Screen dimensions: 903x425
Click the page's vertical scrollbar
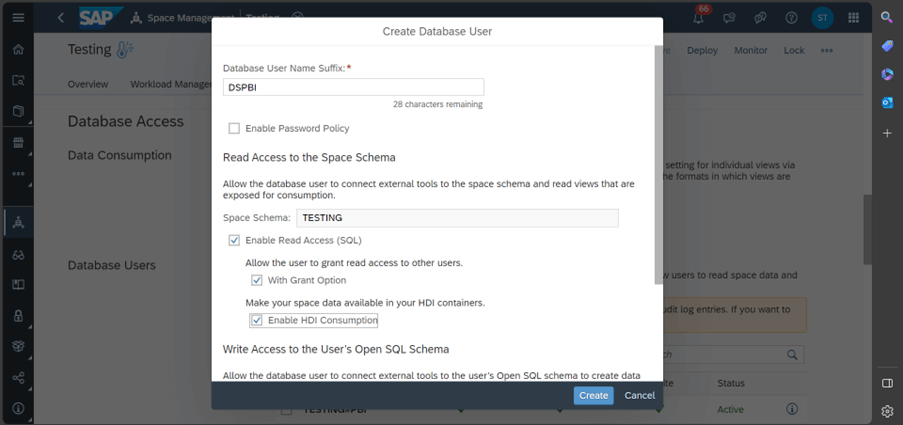[x=867, y=229]
